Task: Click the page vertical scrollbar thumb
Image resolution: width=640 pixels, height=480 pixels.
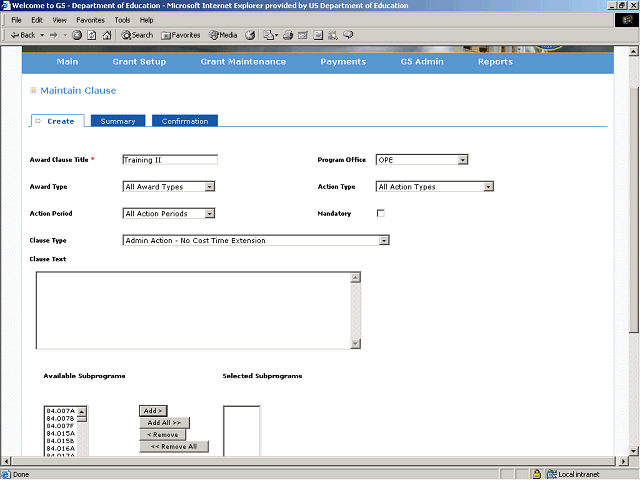Action: tap(633, 209)
